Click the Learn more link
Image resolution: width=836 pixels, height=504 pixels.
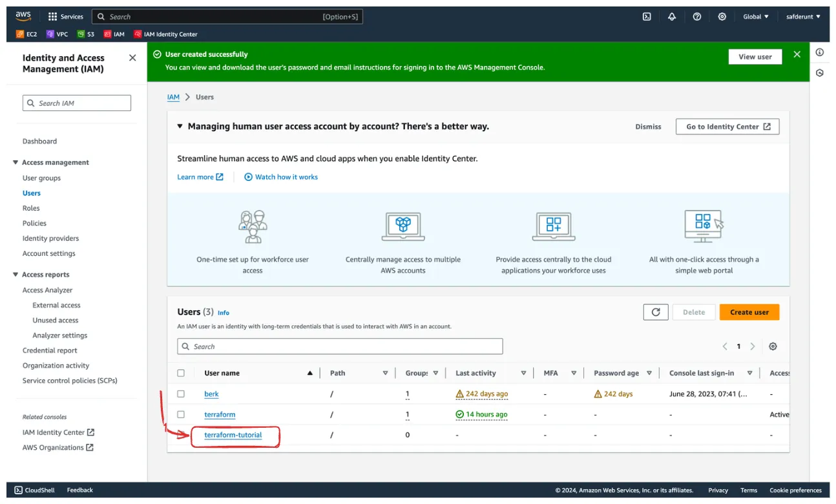coord(200,177)
